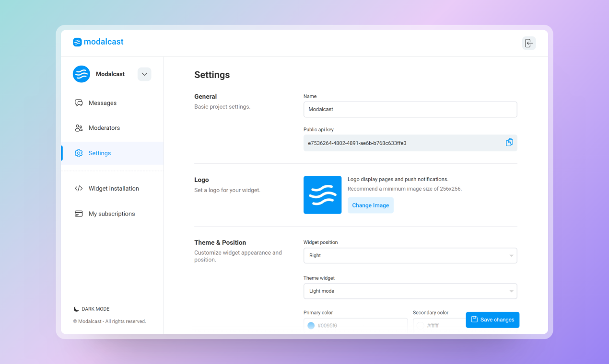
Task: Copy the public api key
Action: pos(509,143)
